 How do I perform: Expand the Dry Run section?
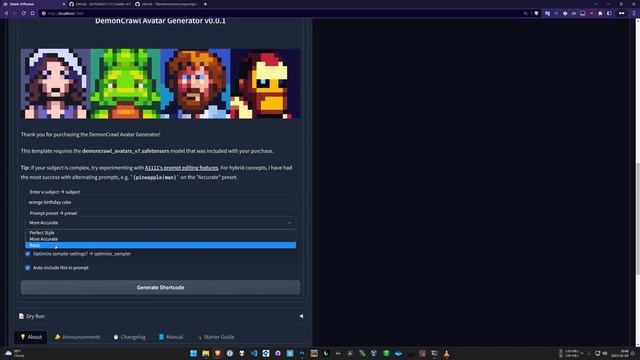pyautogui.click(x=160, y=316)
